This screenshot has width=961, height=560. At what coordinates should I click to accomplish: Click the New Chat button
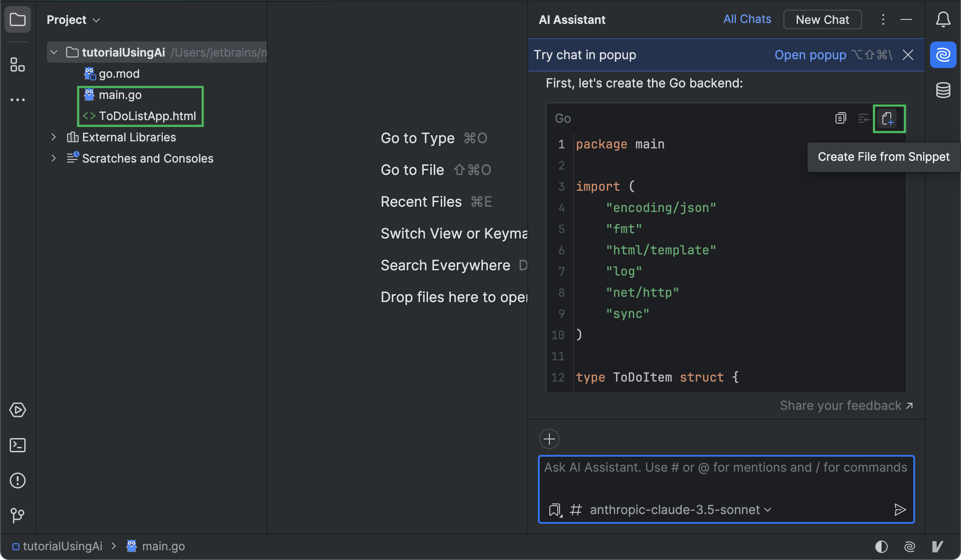(822, 19)
